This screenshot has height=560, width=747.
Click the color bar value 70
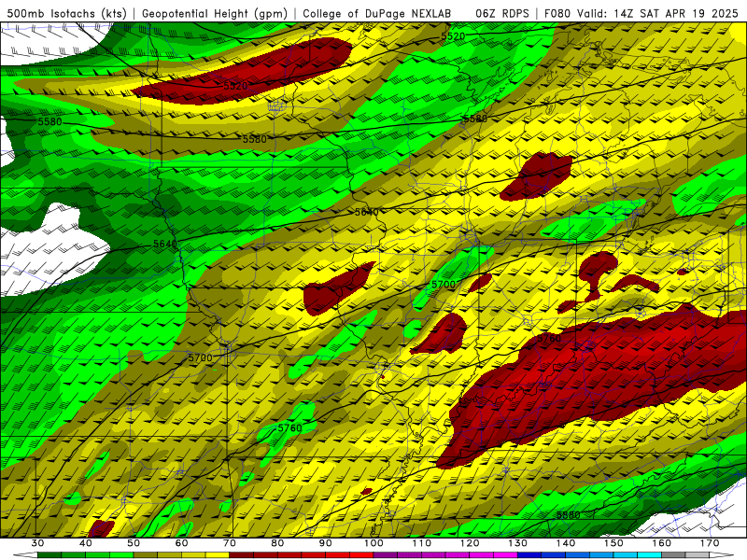(230, 543)
